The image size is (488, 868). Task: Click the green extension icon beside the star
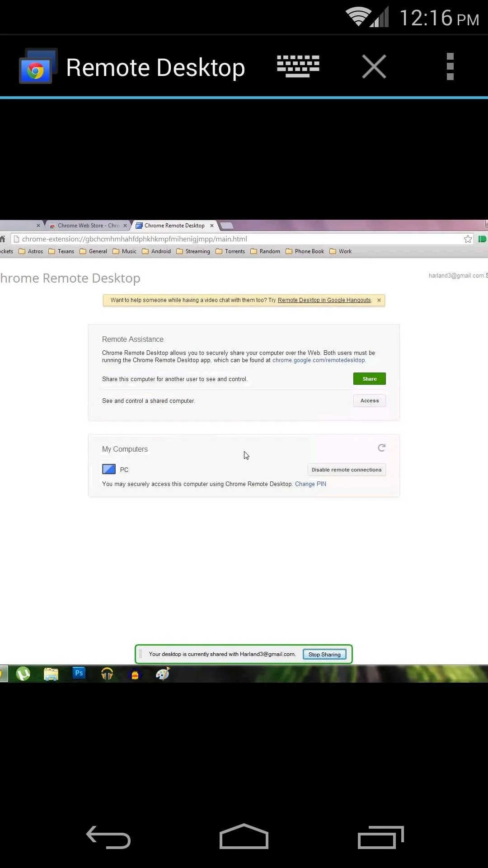(482, 239)
